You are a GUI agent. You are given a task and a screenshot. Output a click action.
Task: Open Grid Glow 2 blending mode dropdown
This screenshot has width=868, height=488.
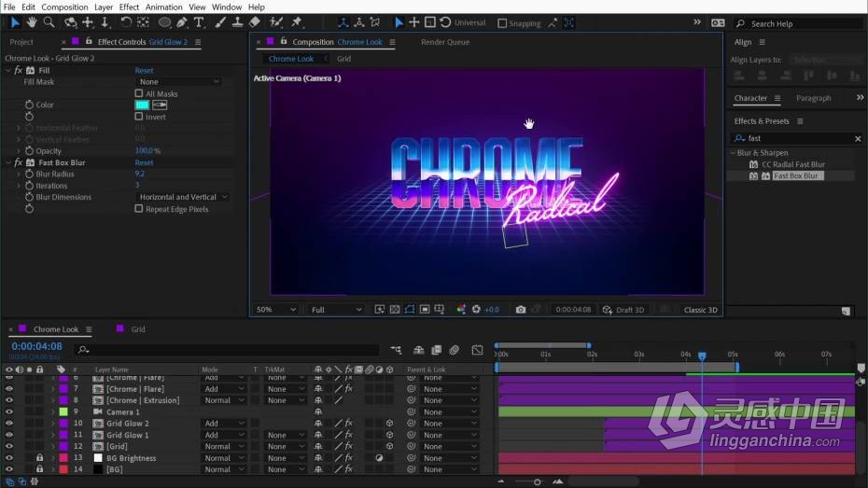tap(224, 424)
